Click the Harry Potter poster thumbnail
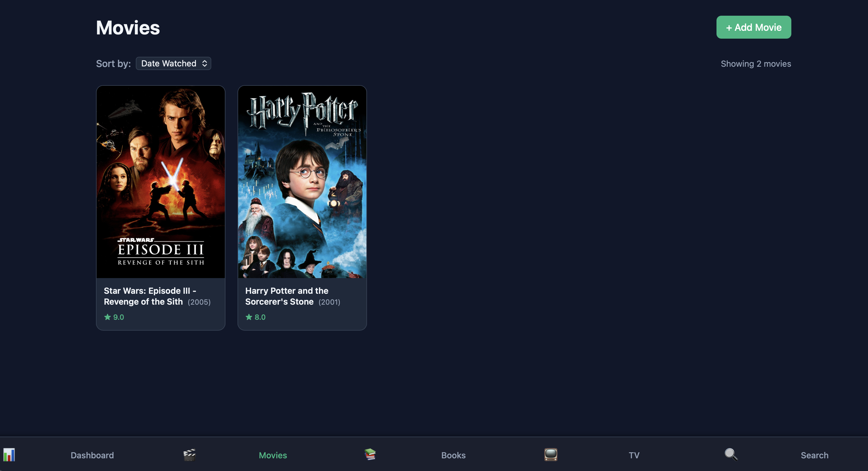Screen dimensions: 868x471 (x=302, y=182)
